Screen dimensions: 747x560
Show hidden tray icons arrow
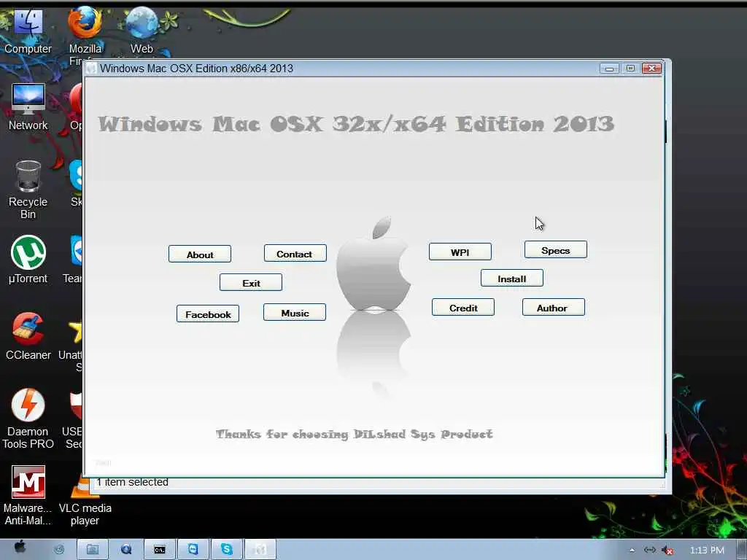632,551
